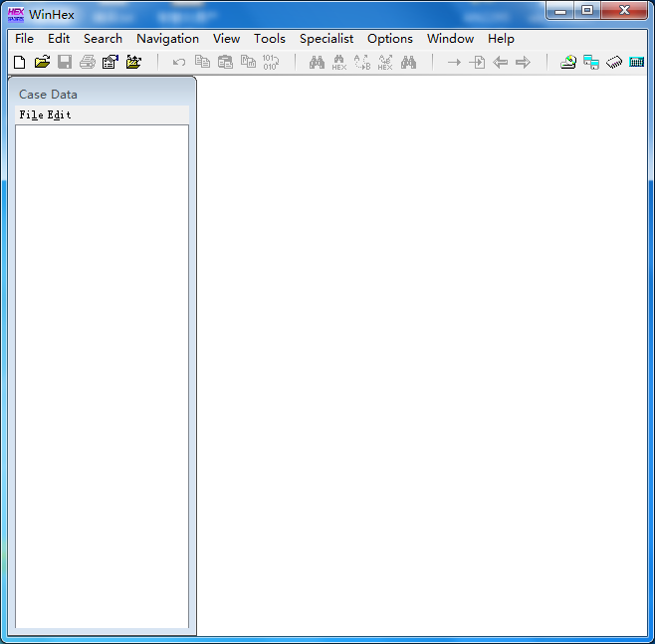Viewport: 655px width, 644px height.
Task: Click the WinHex title bar app icon
Action: coord(16,14)
